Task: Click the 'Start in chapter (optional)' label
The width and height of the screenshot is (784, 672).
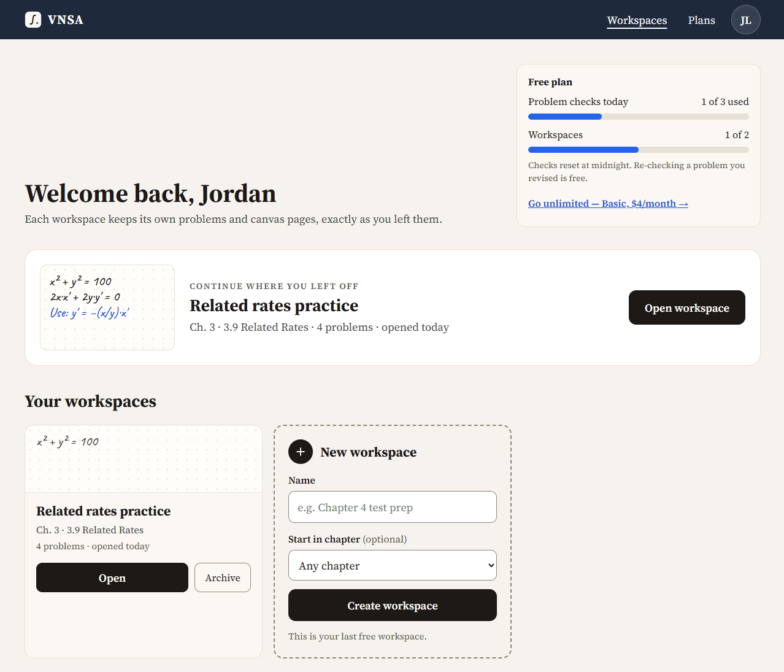Action: [347, 539]
